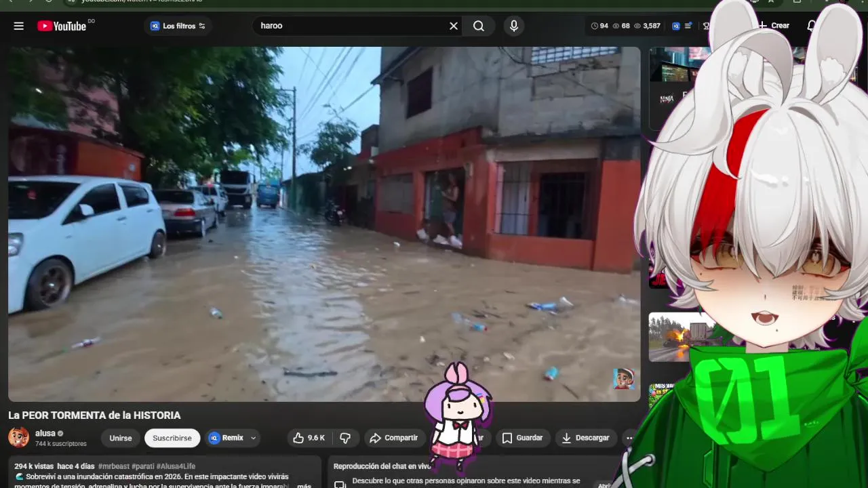This screenshot has width=868, height=488.
Task: Click the Suscribirse button
Action: [x=172, y=438]
